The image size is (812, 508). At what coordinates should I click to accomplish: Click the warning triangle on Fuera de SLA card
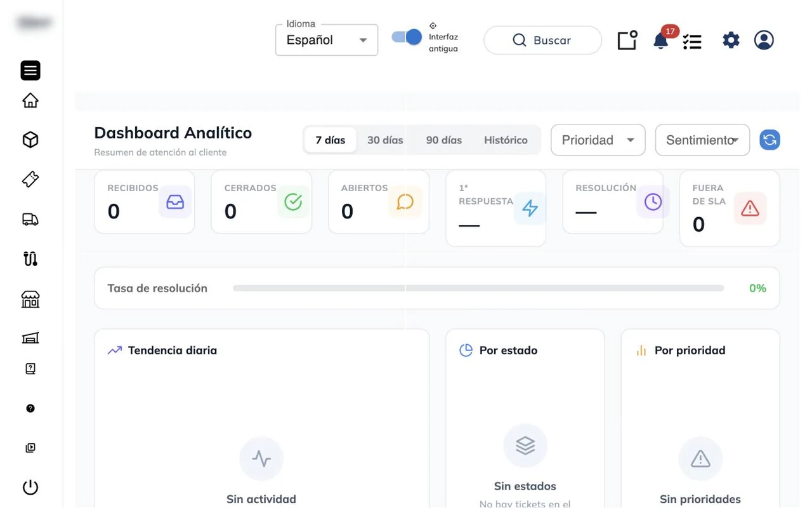pos(750,208)
